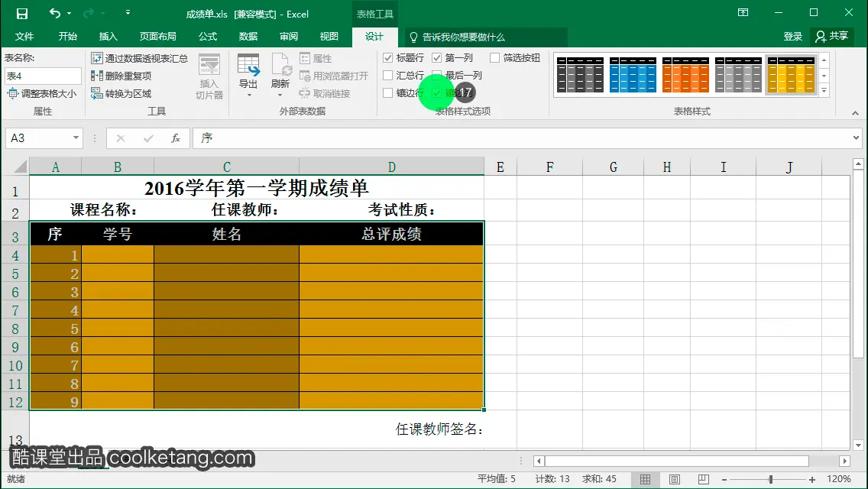868x489 pixels.
Task: Click the Redo arrow icon
Action: click(88, 13)
